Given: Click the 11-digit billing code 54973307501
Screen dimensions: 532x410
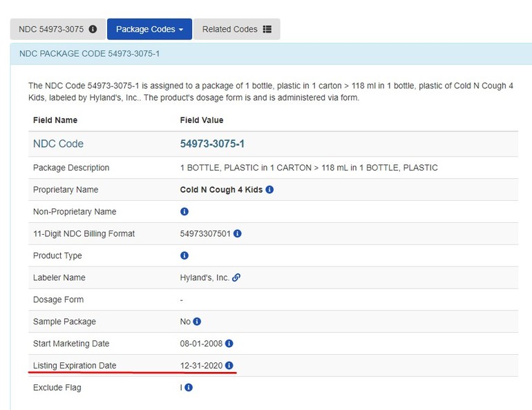Looking at the screenshot, I should (205, 233).
